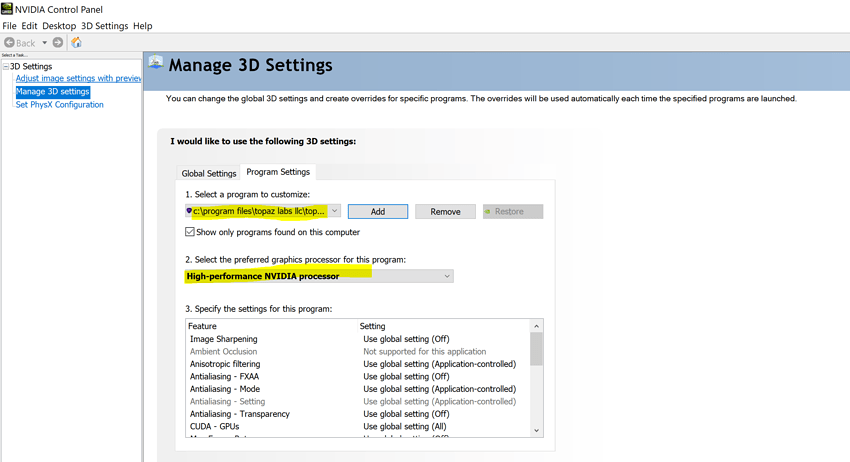Click the Forward arrow icon in toolbar

tap(57, 42)
